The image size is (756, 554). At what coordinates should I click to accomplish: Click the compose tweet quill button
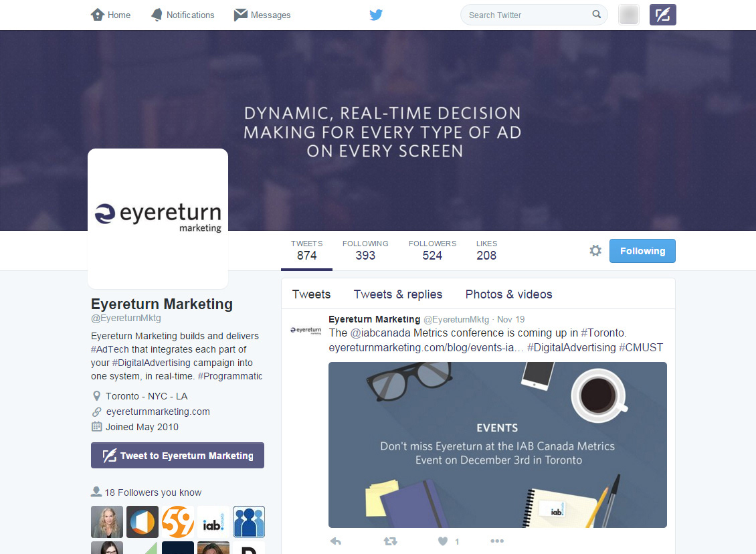click(662, 15)
